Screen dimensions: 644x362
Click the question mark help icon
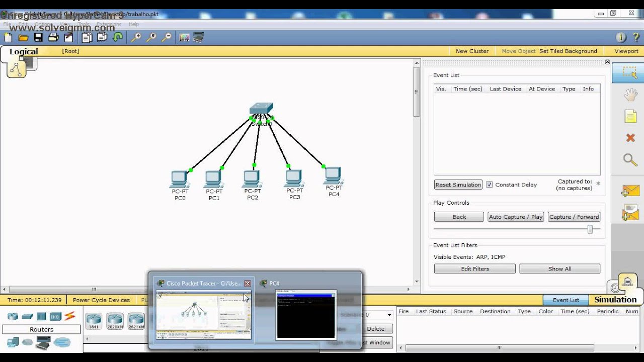coord(635,38)
